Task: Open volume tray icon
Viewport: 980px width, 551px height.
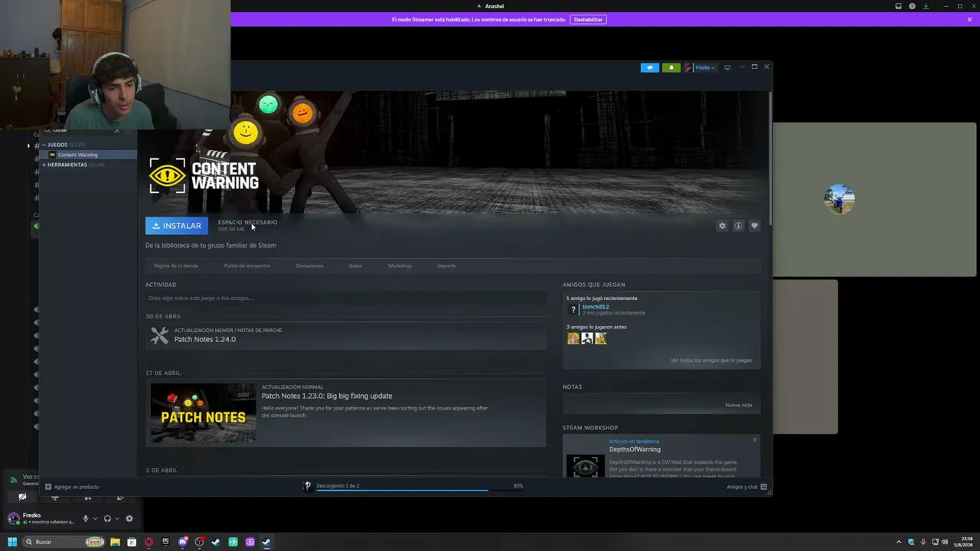Action: coord(945,542)
